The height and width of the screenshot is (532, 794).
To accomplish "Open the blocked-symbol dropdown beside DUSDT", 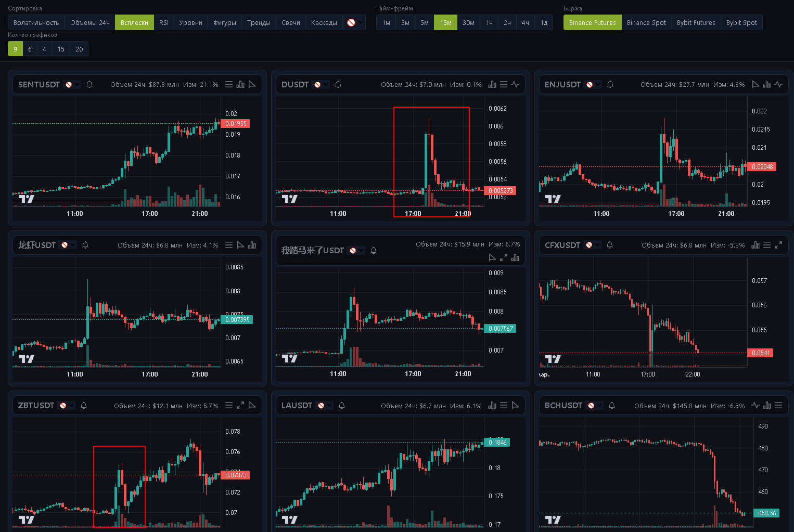I will point(321,84).
